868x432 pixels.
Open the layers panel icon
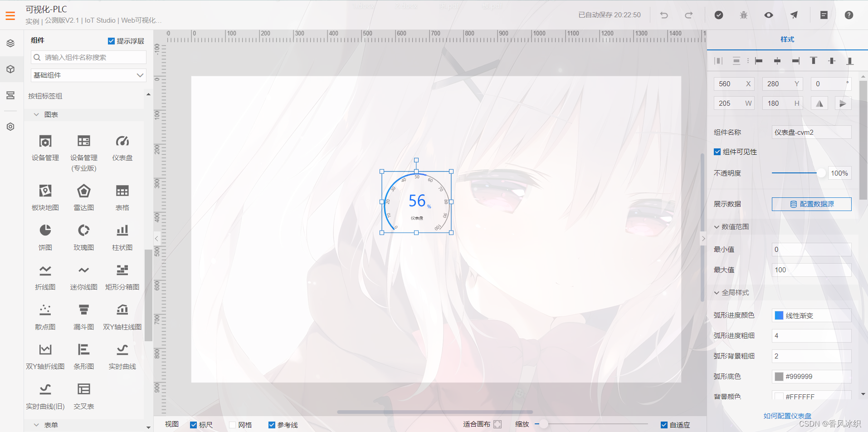tap(10, 43)
